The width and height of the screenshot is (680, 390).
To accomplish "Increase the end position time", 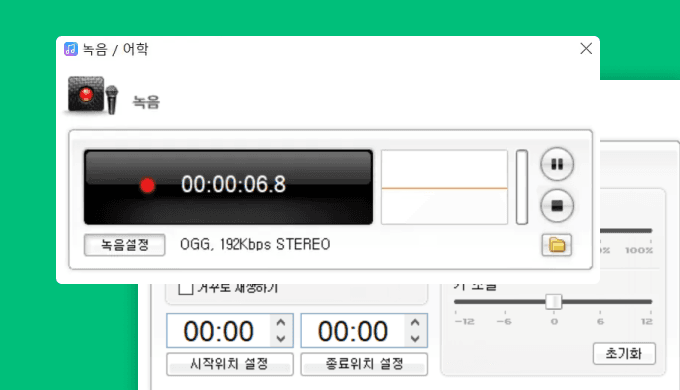I will [415, 323].
